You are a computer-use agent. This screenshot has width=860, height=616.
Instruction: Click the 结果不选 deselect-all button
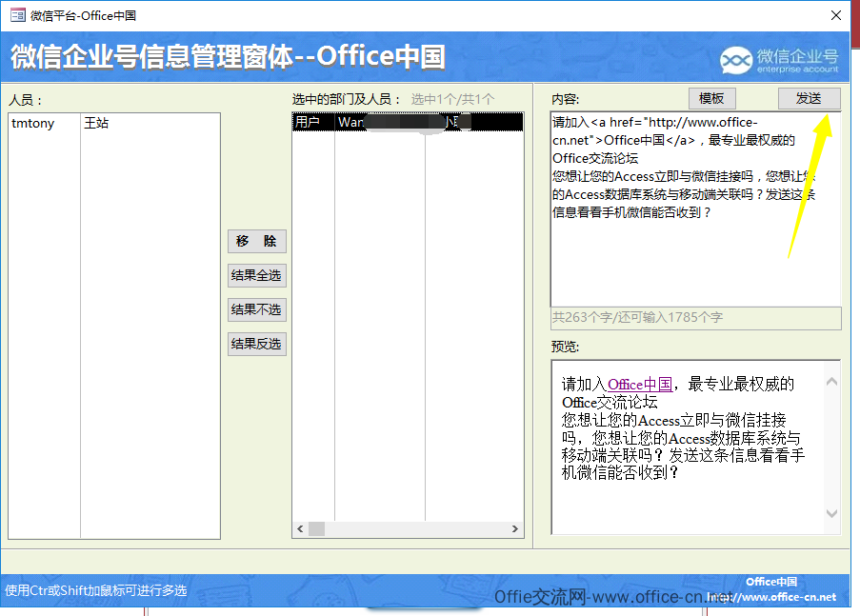[x=257, y=310]
